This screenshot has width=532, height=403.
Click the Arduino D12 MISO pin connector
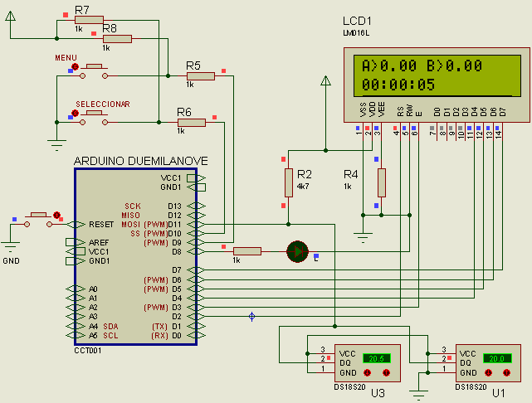[x=196, y=215]
